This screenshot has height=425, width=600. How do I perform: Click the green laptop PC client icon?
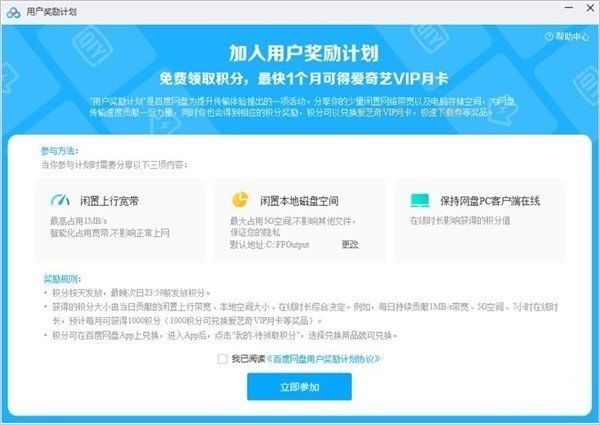(420, 200)
